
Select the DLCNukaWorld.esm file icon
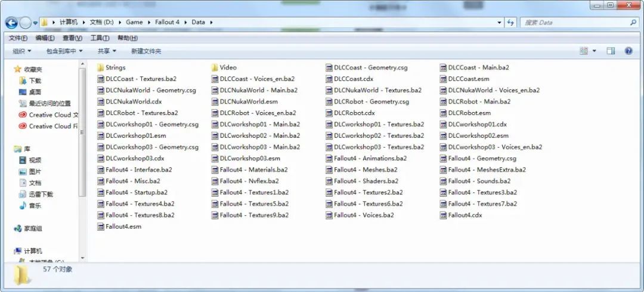(x=215, y=101)
